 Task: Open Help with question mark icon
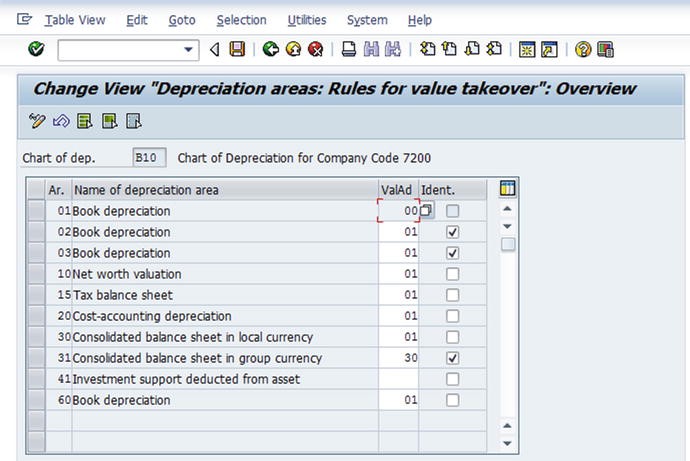tap(583, 49)
